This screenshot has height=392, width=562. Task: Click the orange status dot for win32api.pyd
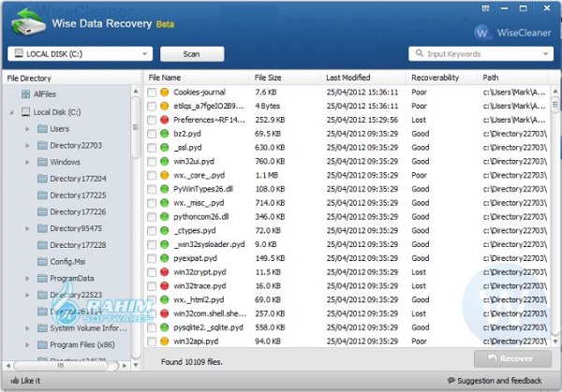pyautogui.click(x=164, y=341)
